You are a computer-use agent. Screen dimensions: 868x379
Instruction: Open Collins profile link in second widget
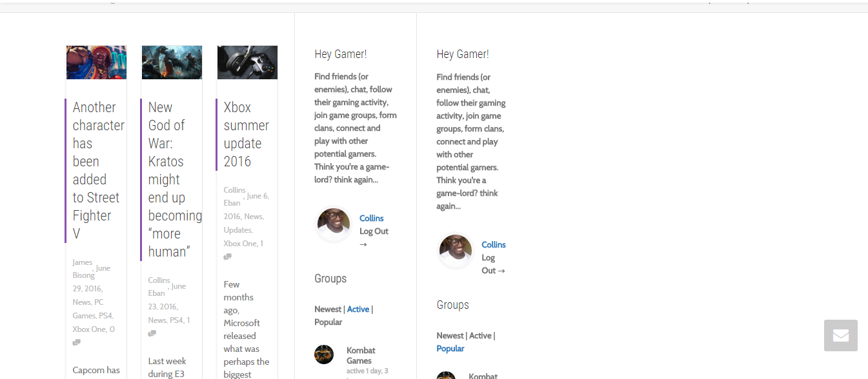tap(494, 245)
